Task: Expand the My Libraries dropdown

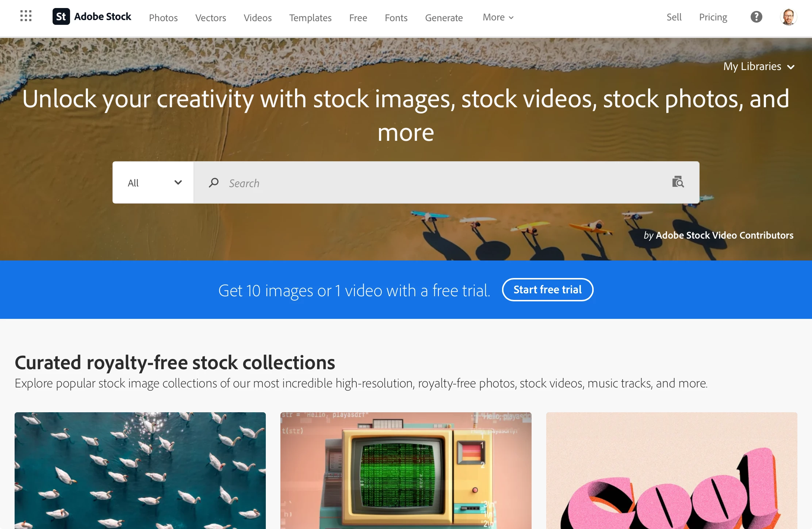Action: (759, 66)
